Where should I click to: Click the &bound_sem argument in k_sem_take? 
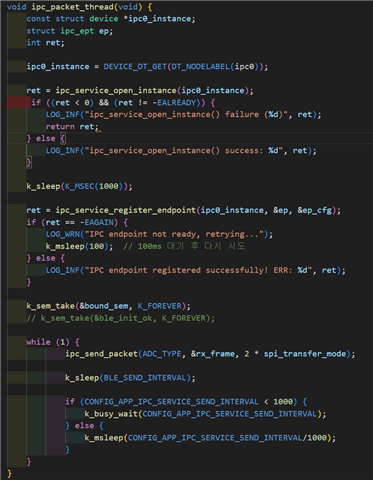[x=104, y=306]
